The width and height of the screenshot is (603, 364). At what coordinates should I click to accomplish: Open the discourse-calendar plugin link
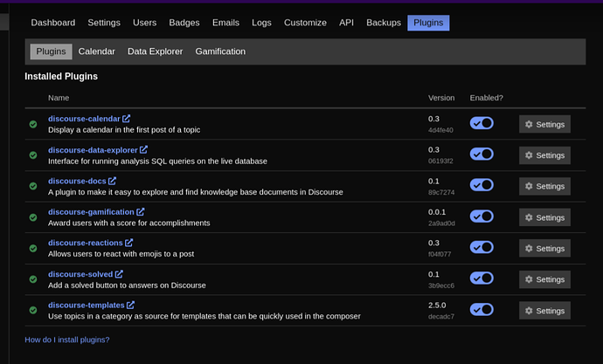(x=84, y=119)
